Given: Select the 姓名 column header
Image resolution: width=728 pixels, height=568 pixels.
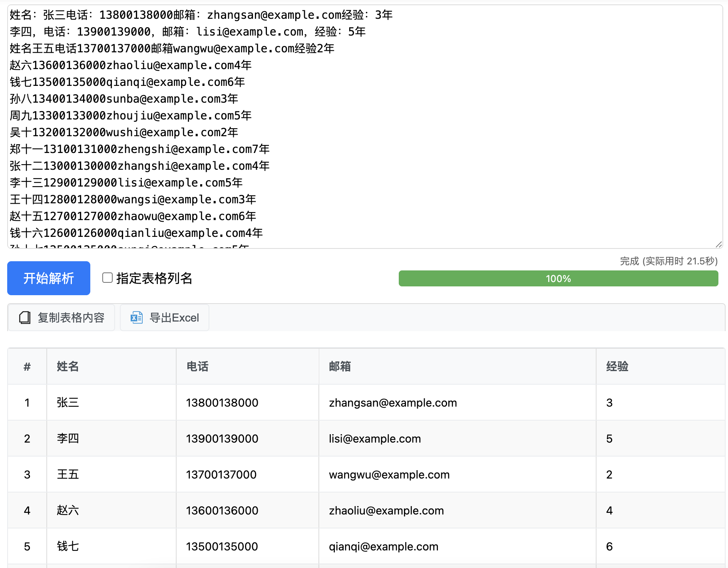Looking at the screenshot, I should click(x=68, y=366).
